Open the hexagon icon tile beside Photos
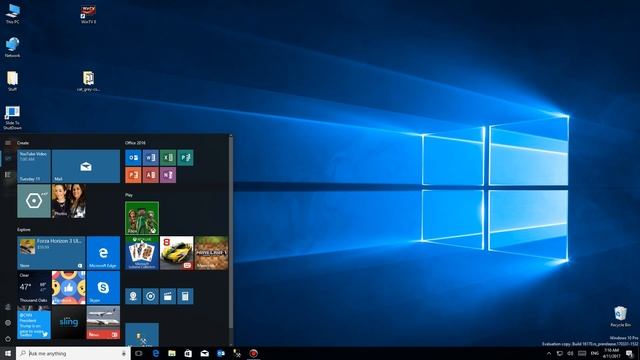Viewport: 640px width, 360px height. coord(34,201)
